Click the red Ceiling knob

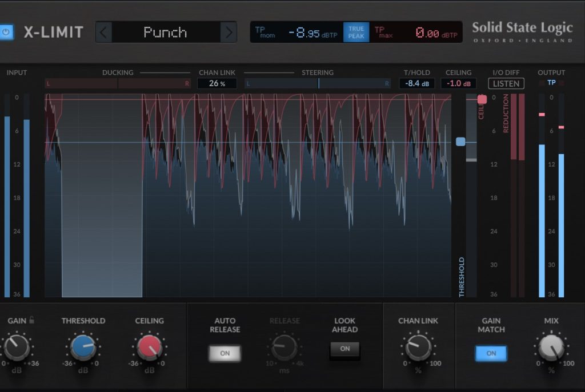pyautogui.click(x=149, y=347)
